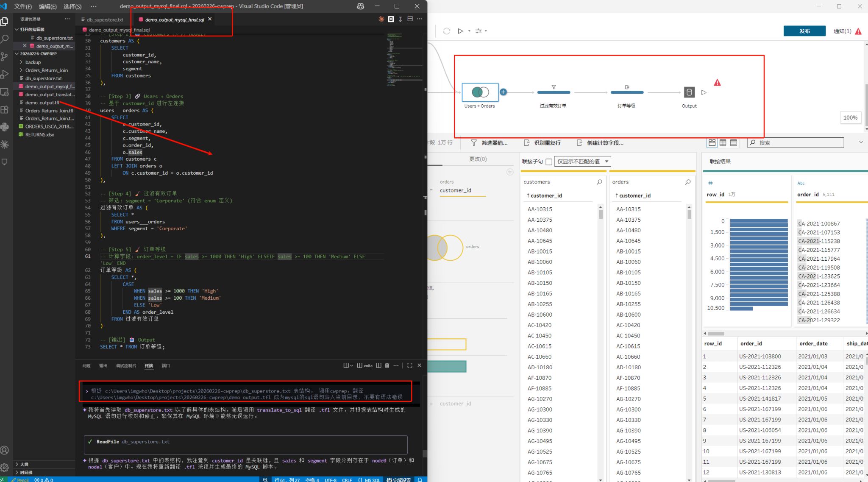Open 编辑(E) menu

47,6
